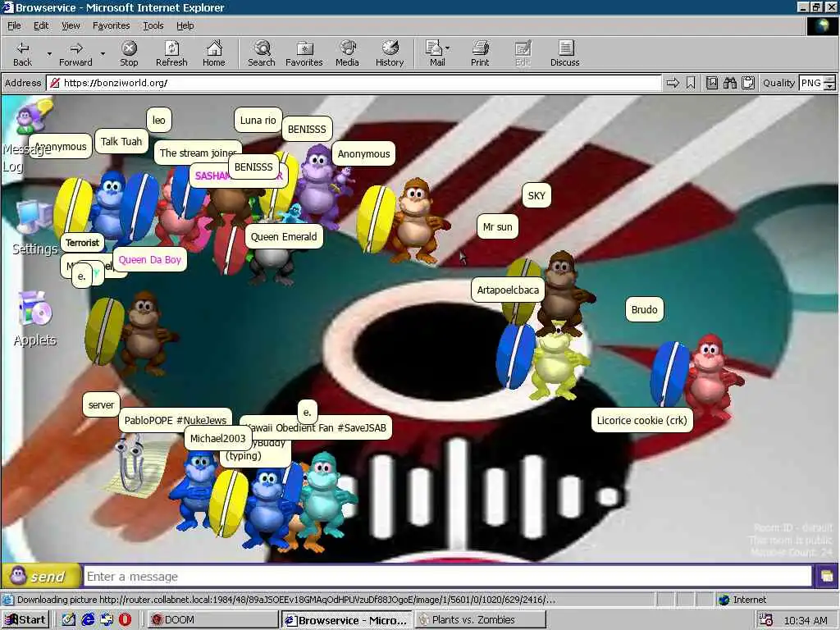Stop the page loading
The height and width of the screenshot is (630, 840).
(129, 53)
